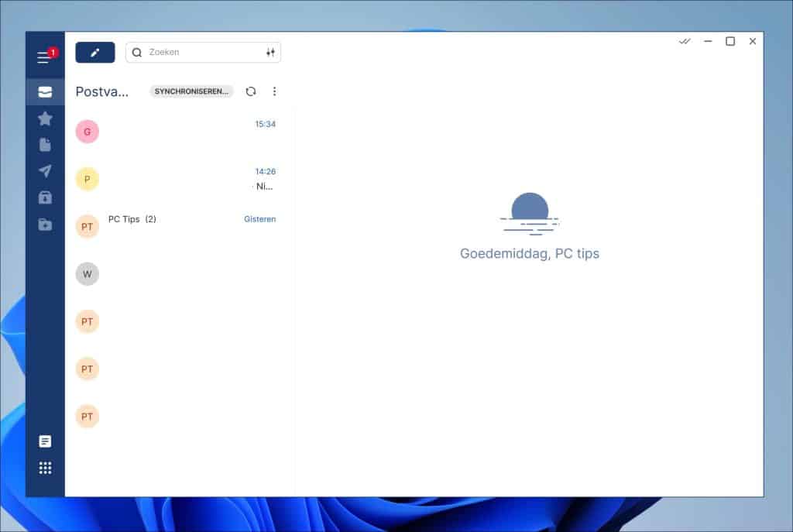This screenshot has width=793, height=532.
Task: Click the double checkmark icon in title bar
Action: [685, 42]
